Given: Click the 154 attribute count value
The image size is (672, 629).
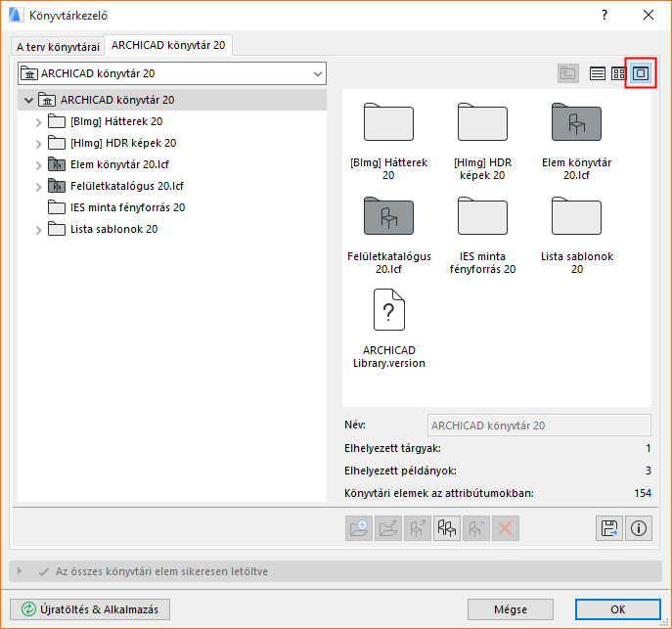Looking at the screenshot, I should (x=643, y=493).
